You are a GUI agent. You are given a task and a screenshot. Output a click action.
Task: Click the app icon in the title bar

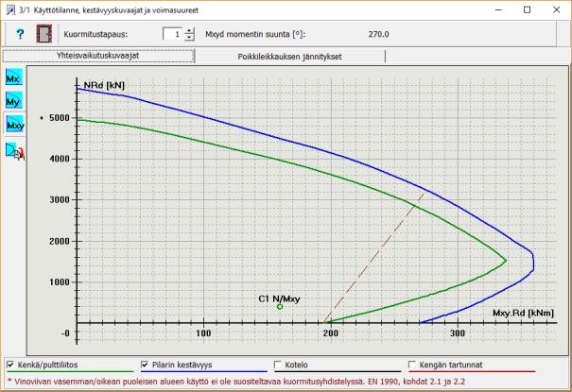(10, 9)
